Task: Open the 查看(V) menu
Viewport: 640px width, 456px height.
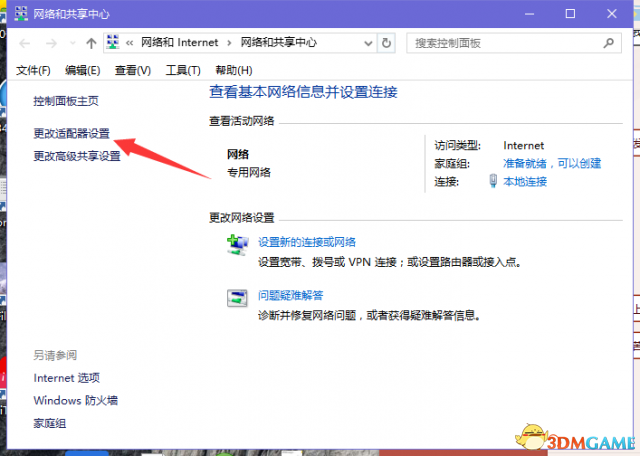Action: [x=132, y=70]
